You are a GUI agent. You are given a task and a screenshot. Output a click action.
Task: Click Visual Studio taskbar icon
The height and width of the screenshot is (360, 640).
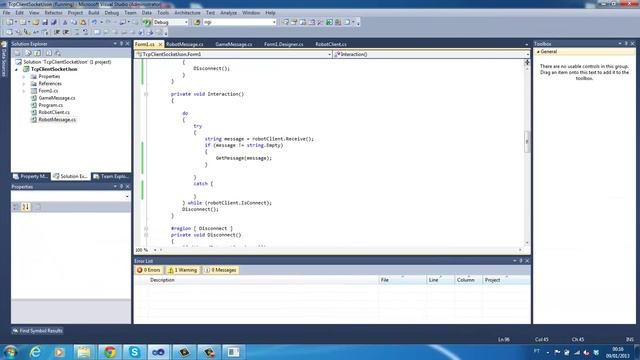159,352
